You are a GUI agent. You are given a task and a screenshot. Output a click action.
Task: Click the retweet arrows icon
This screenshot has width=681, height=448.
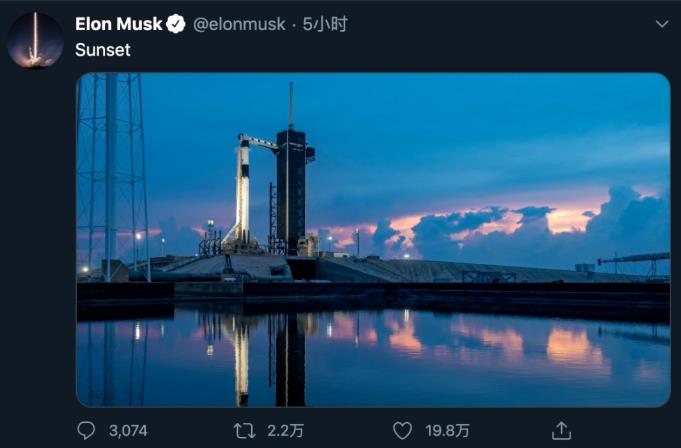pyautogui.click(x=244, y=431)
